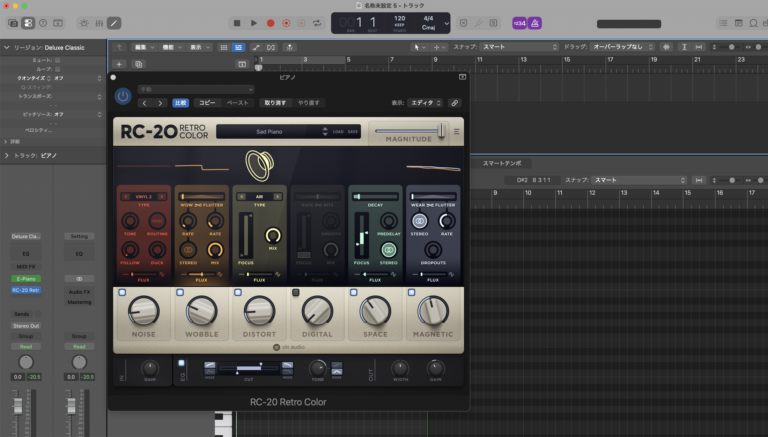Click the grid view icon in tracks toolbar

pos(224,48)
